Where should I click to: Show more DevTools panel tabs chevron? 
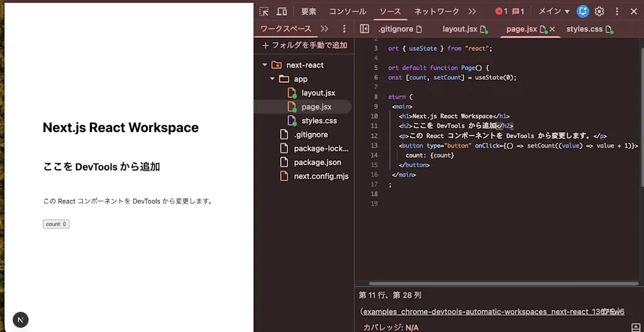coord(472,11)
